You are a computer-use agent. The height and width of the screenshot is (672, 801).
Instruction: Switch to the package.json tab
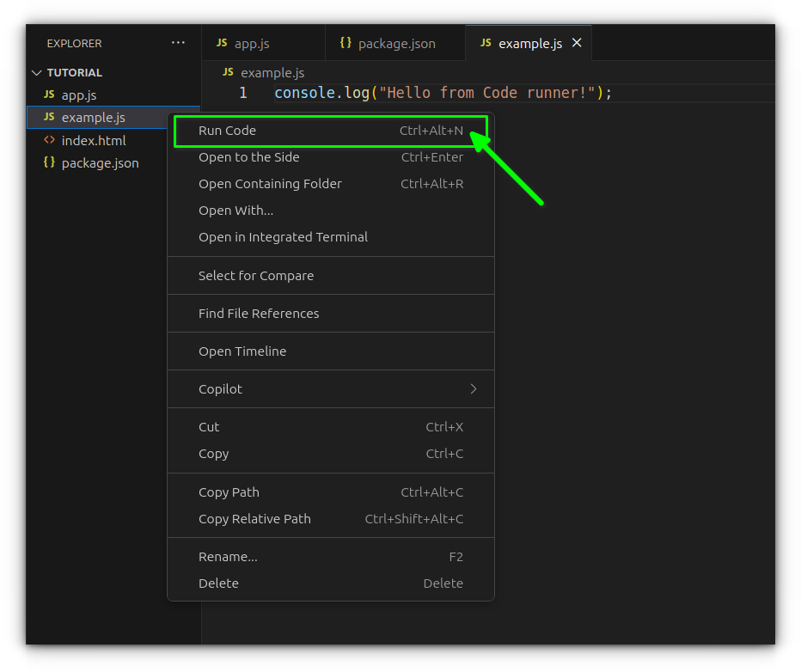pos(396,43)
